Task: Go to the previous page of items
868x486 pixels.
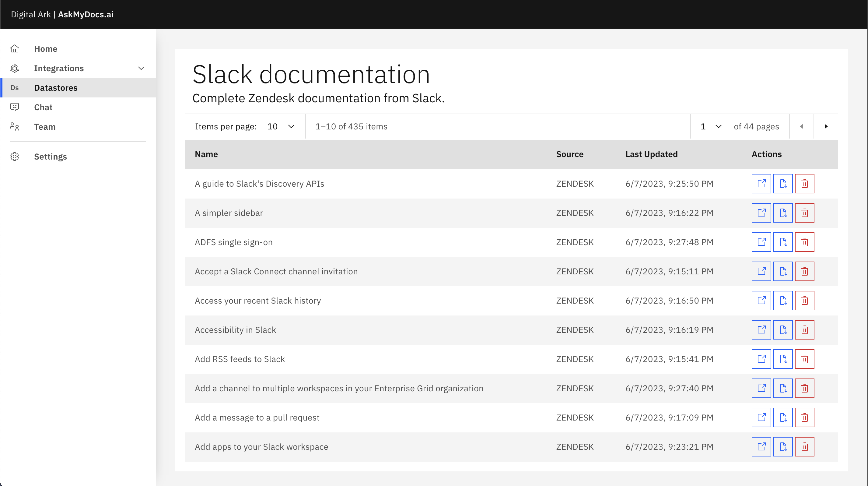Action: pyautogui.click(x=802, y=126)
